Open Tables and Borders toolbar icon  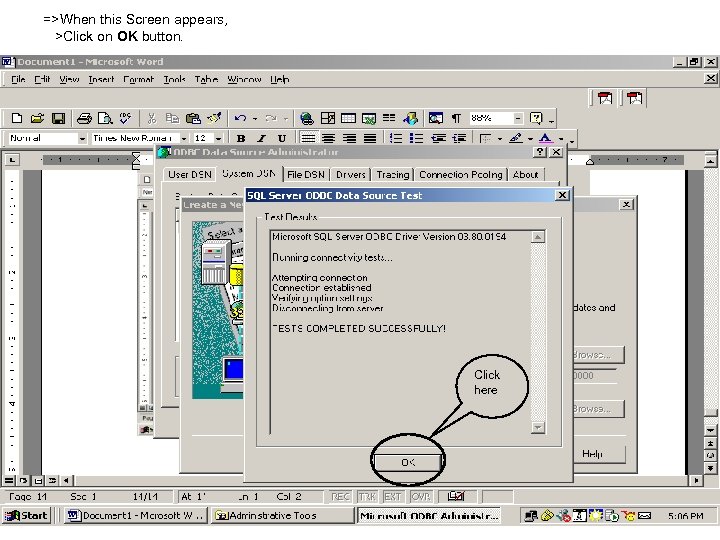[328, 118]
